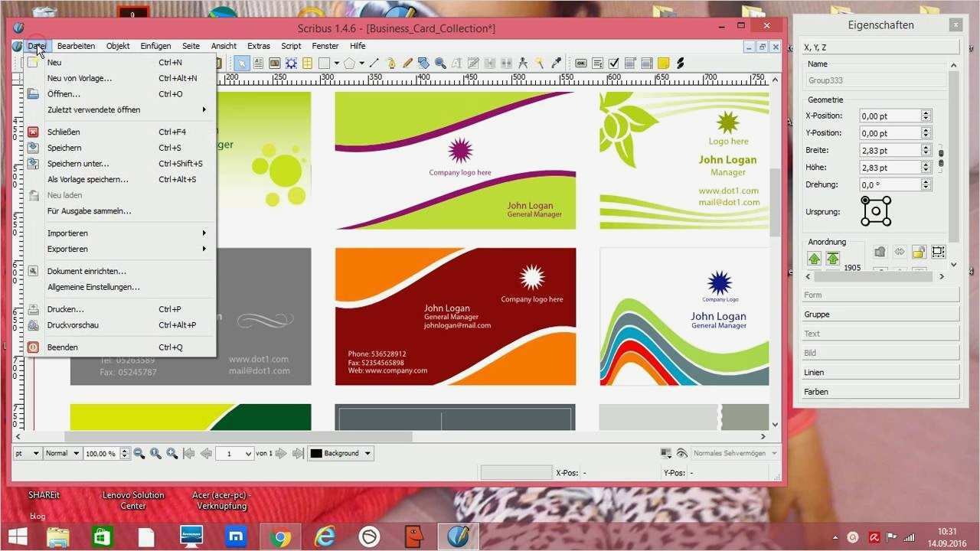980x551 pixels.
Task: Open the Bearbeiten menu
Action: [x=76, y=46]
